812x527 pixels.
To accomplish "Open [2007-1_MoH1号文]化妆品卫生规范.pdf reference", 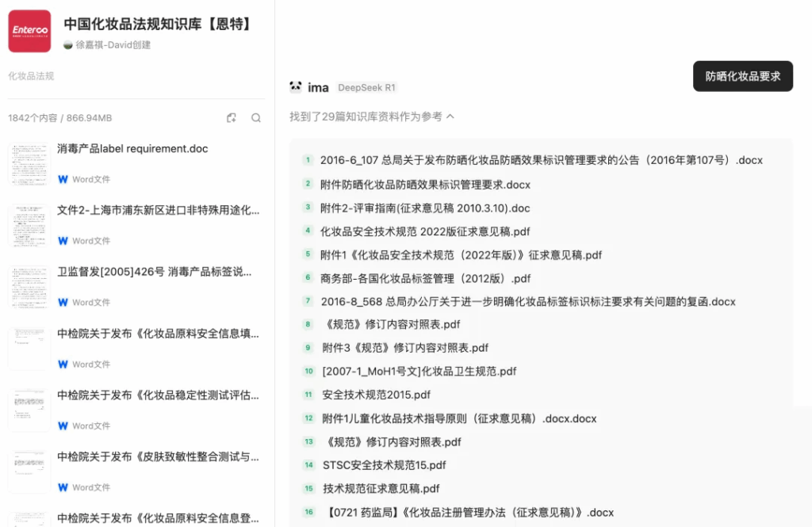I will 419,371.
